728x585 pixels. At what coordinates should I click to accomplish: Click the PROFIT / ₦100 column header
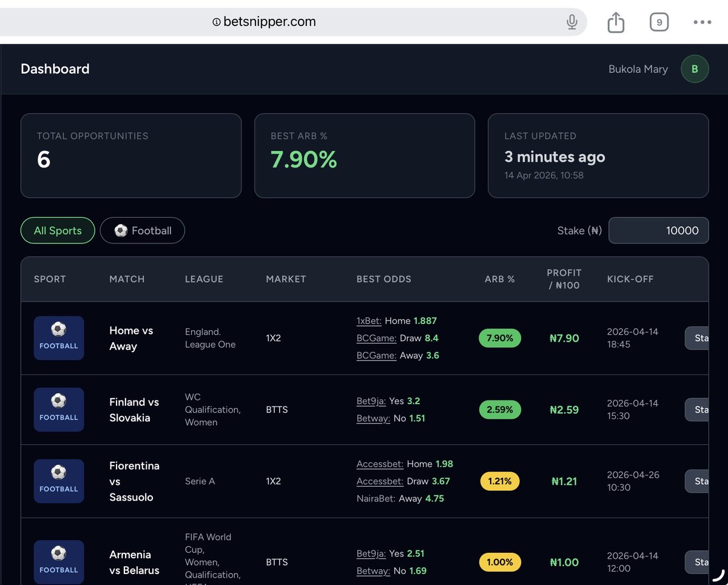(x=564, y=279)
